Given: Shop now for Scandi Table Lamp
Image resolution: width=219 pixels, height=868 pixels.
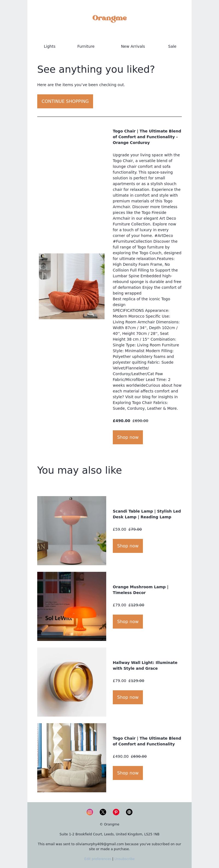Looking at the screenshot, I should coord(128,545).
